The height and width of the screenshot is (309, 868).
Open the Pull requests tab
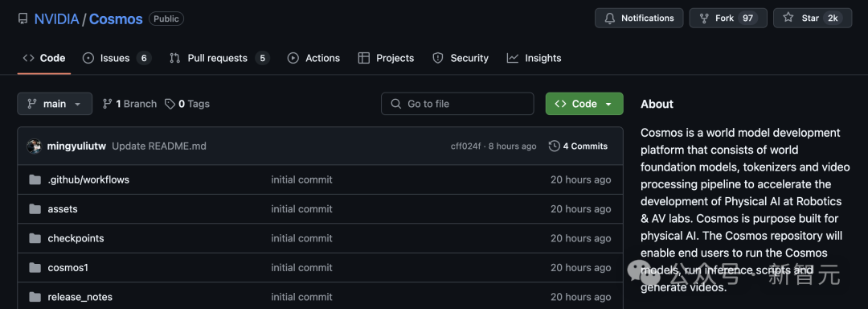pyautogui.click(x=219, y=58)
